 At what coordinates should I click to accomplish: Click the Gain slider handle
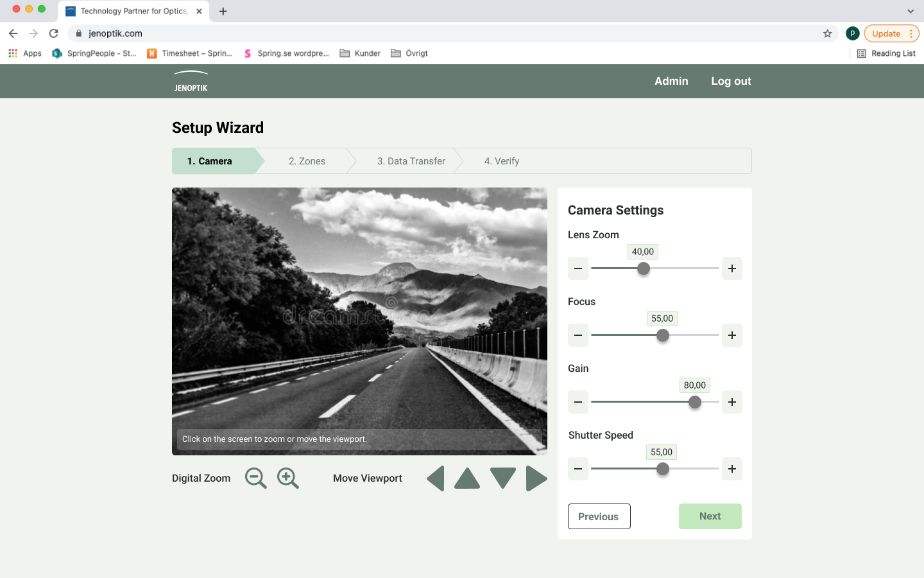[x=695, y=402]
